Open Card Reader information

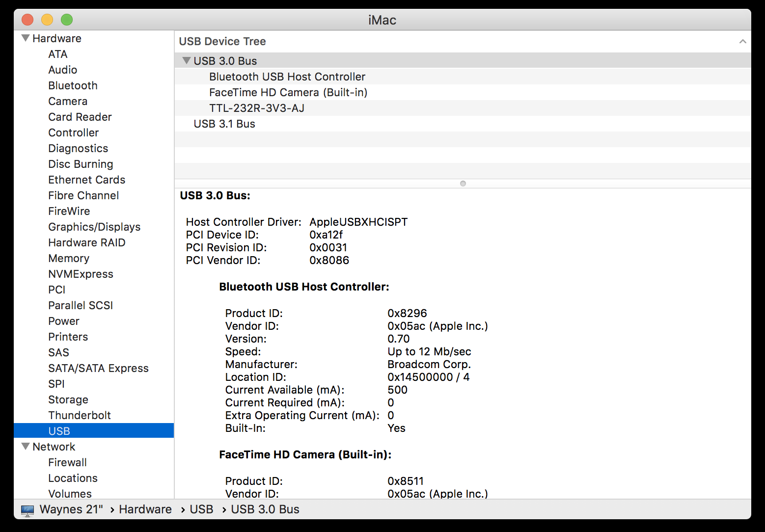(x=80, y=117)
